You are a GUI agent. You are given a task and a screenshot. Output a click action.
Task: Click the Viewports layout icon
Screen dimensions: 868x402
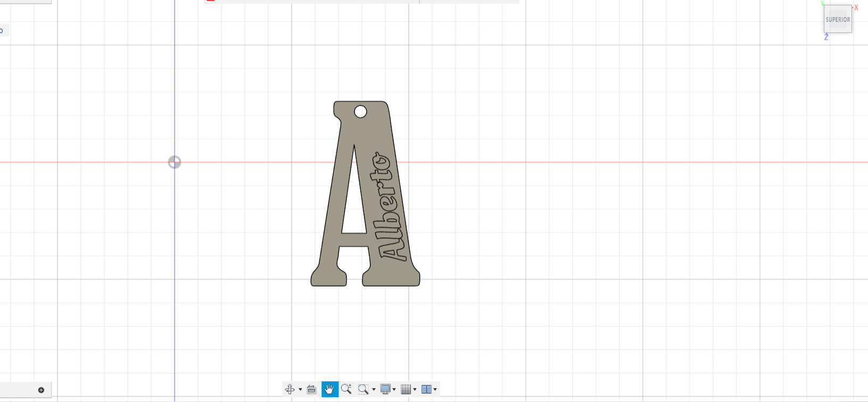pyautogui.click(x=426, y=389)
